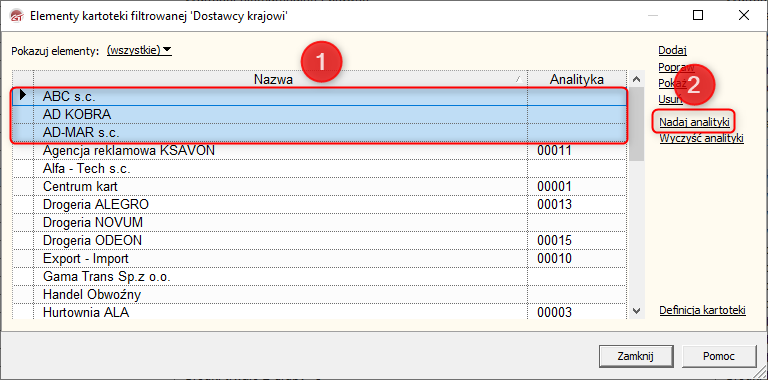Select the Drogeria ALEGRO row
This screenshot has height=380, width=768.
click(320, 204)
